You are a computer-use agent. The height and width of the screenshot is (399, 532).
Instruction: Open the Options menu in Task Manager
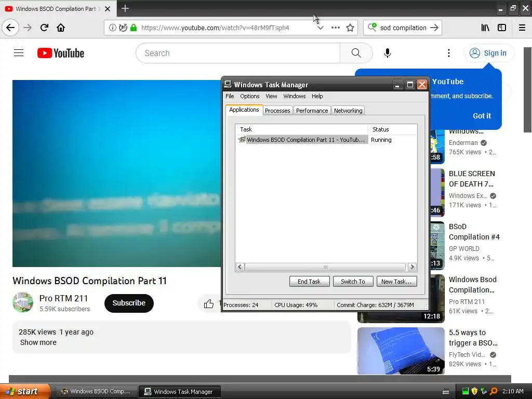pyautogui.click(x=250, y=96)
